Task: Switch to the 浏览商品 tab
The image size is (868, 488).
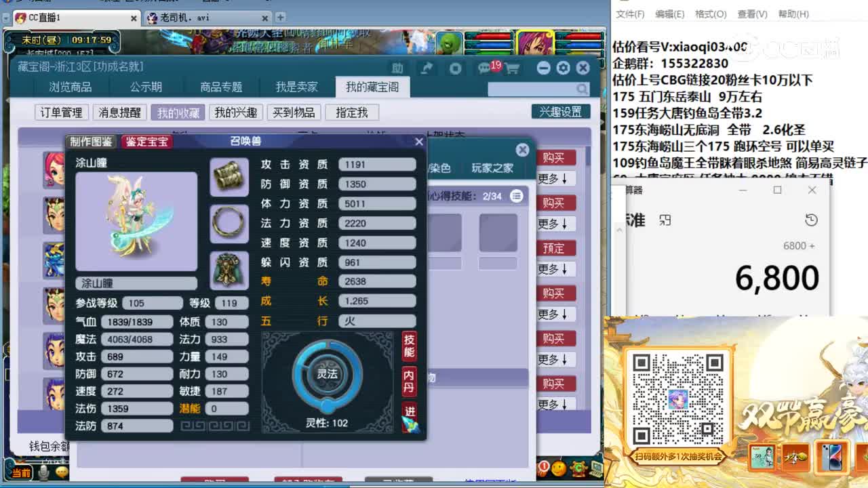Action: click(70, 87)
